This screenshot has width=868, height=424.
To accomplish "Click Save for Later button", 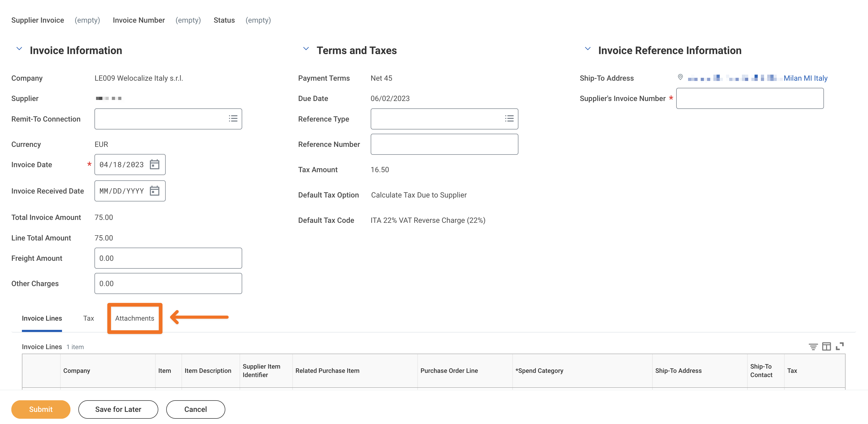I will click(x=118, y=409).
